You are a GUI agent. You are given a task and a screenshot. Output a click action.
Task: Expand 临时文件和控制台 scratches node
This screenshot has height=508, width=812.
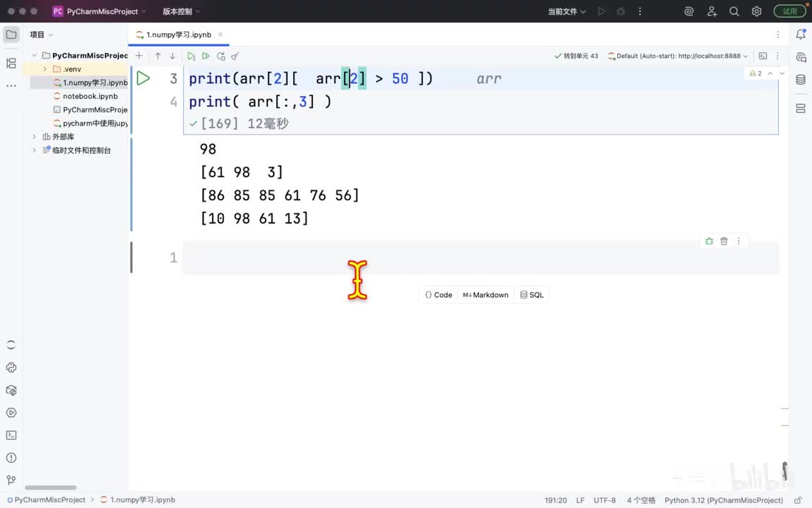[34, 150]
